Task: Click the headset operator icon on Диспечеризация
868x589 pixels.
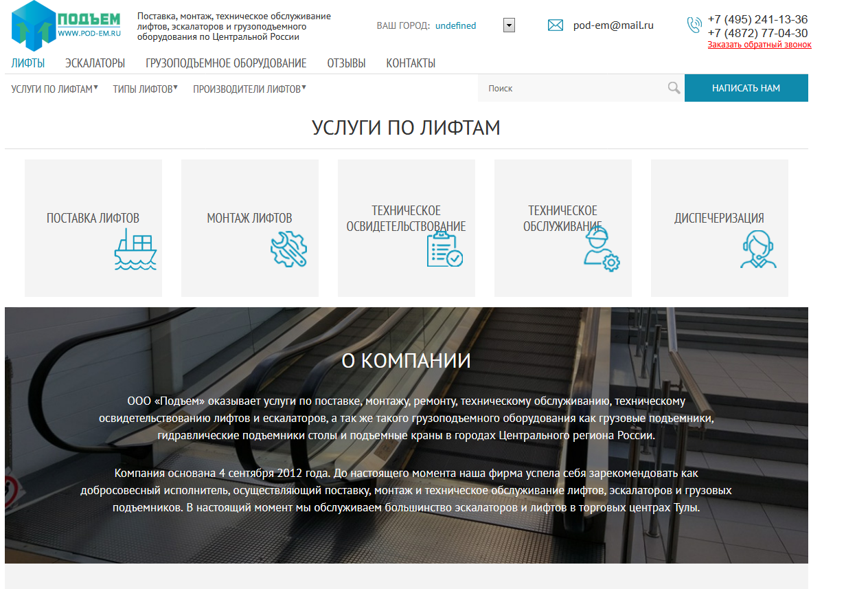Action: point(759,249)
